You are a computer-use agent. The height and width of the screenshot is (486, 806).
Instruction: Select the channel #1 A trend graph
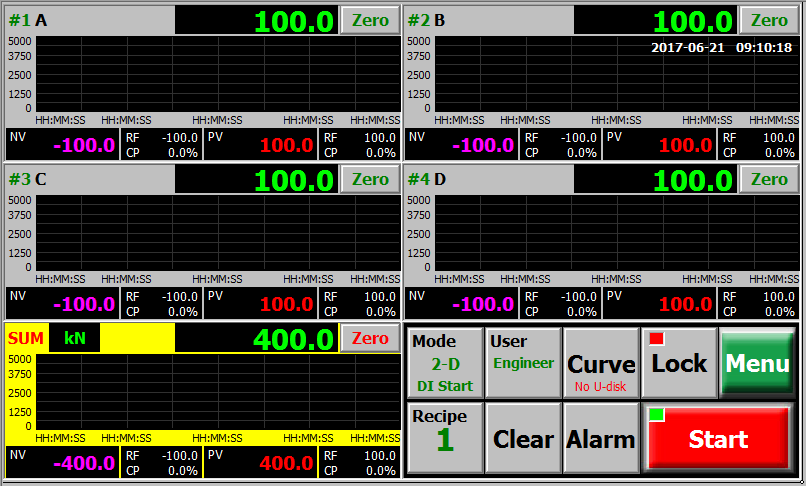[215, 75]
